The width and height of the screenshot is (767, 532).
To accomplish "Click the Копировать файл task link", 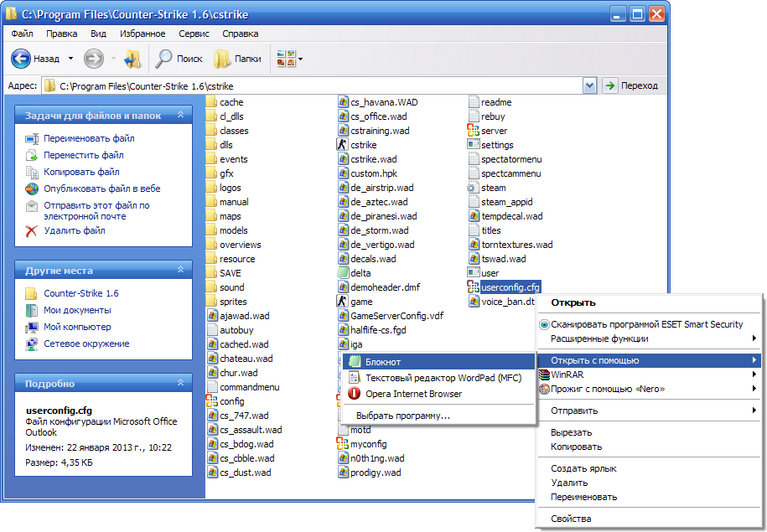I will 81,172.
